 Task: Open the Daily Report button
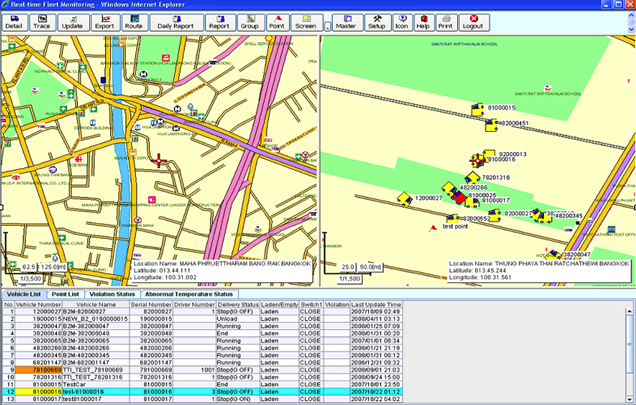[x=176, y=22]
